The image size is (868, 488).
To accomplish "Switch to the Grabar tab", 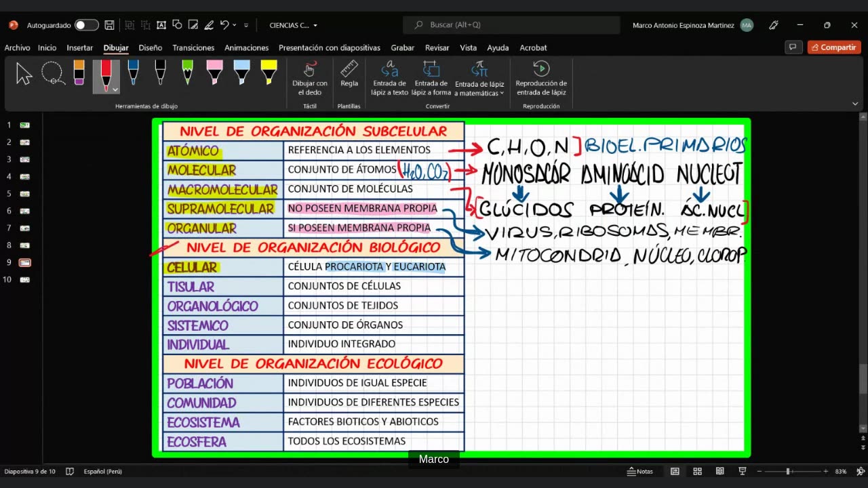I will pyautogui.click(x=403, y=47).
